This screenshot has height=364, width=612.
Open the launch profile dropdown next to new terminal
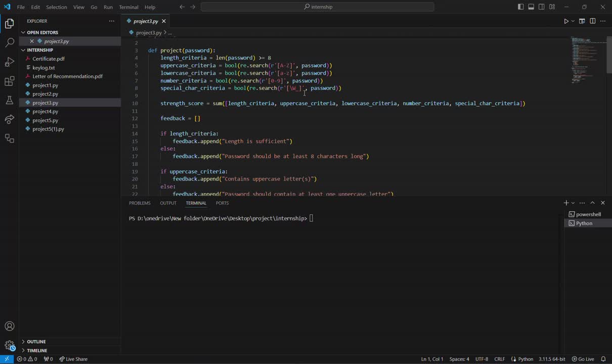[573, 203]
